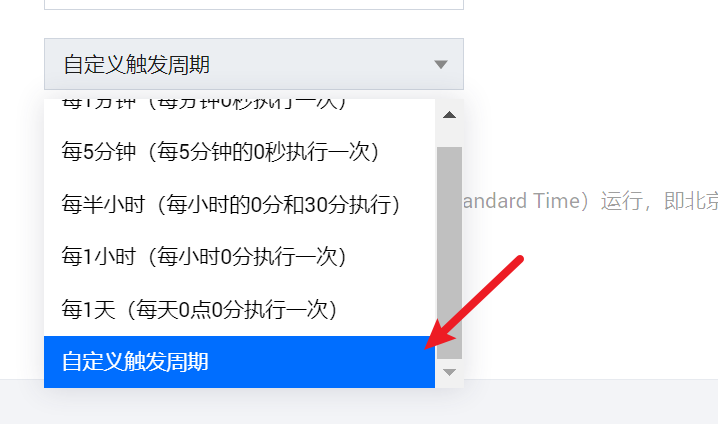Screen dimensions: 718x424
Task: Select highlighted 自定义触发周期 list item
Action: [x=239, y=362]
